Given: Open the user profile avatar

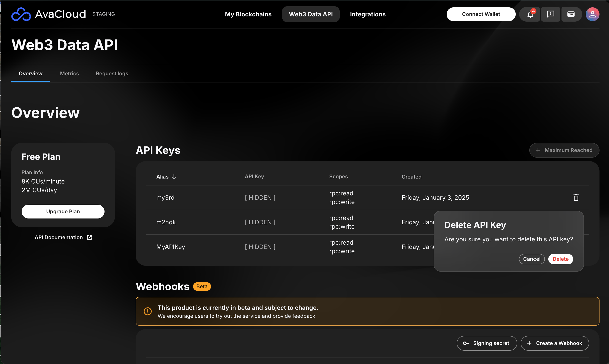Looking at the screenshot, I should [592, 14].
